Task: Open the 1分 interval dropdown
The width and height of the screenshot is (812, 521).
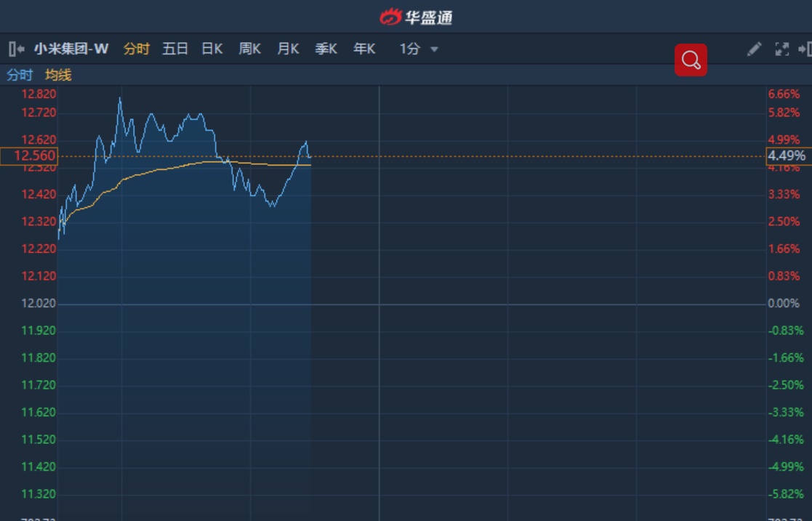Action: (419, 49)
